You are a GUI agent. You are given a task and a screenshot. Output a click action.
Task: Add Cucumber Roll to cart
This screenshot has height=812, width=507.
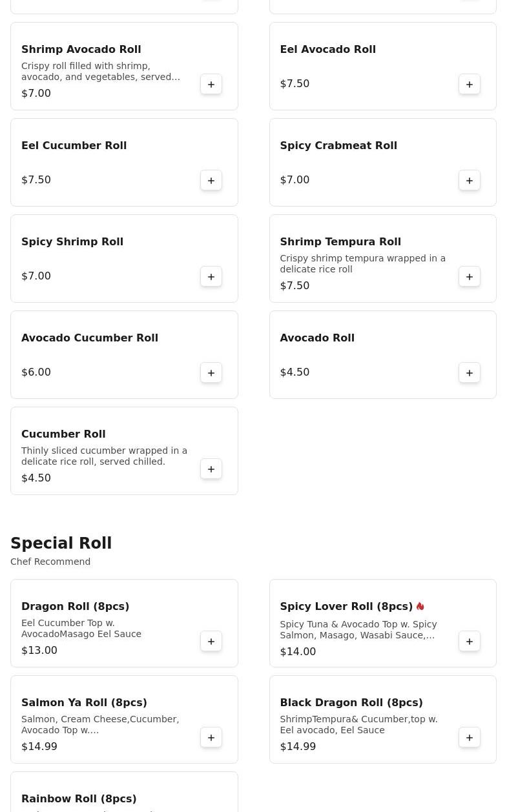(211, 469)
